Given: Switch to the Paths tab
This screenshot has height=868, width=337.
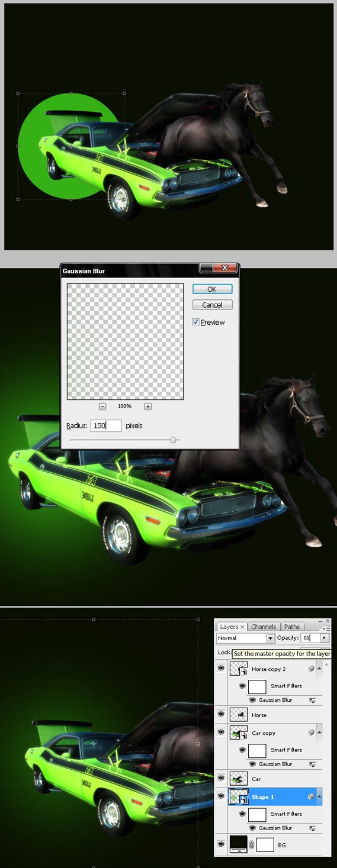Looking at the screenshot, I should coord(292,627).
